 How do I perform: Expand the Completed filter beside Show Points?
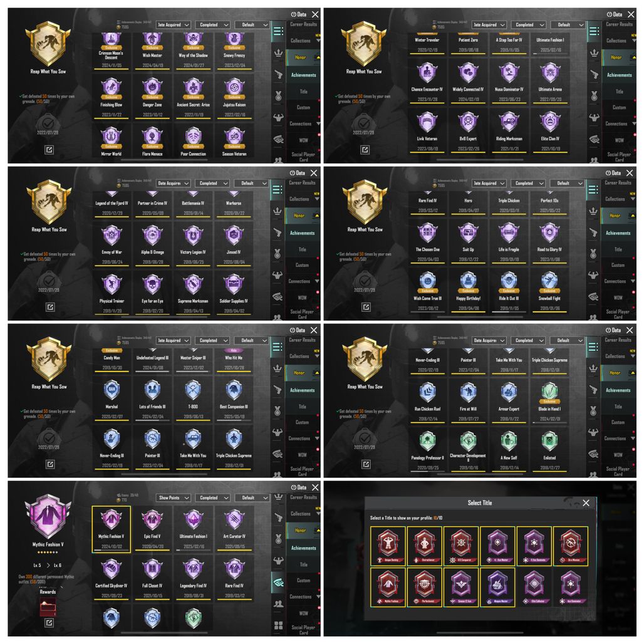click(x=212, y=498)
